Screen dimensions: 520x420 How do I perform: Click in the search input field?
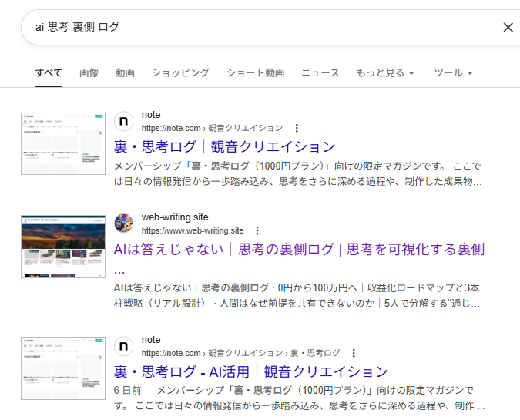pyautogui.click(x=254, y=28)
